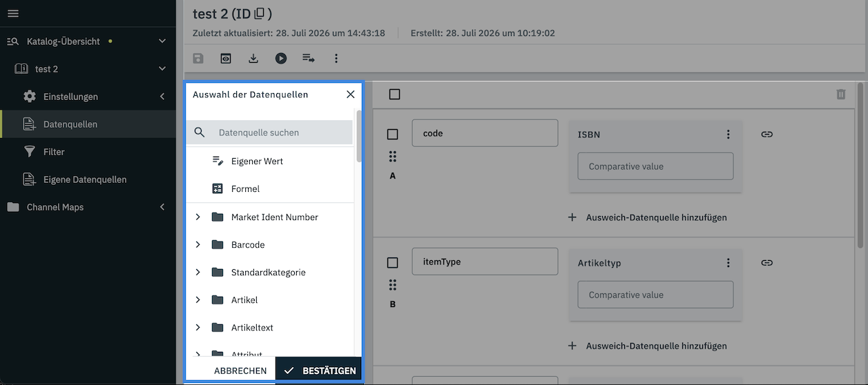Select Katalog-Übersicht in the sidebar
Screen dimensions: 868x385
point(88,41)
